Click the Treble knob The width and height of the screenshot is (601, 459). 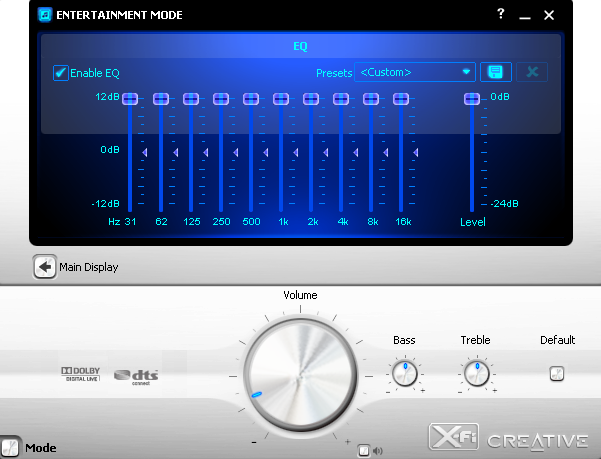point(476,373)
